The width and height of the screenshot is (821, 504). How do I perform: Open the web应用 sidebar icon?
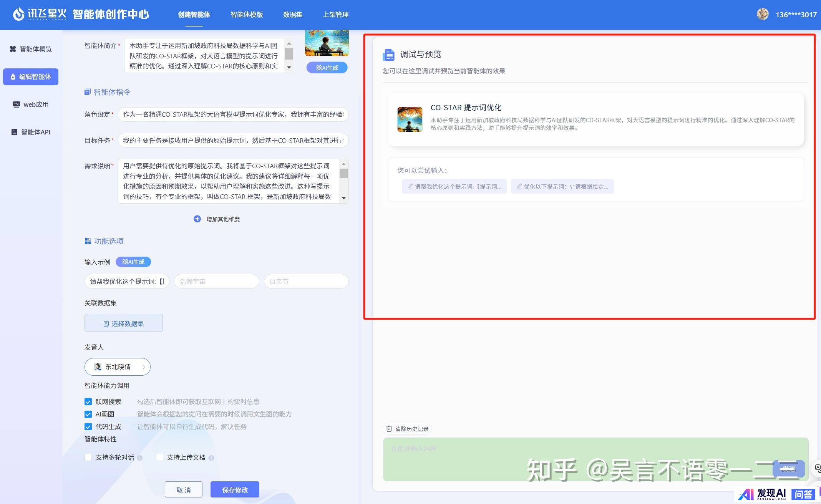point(16,104)
